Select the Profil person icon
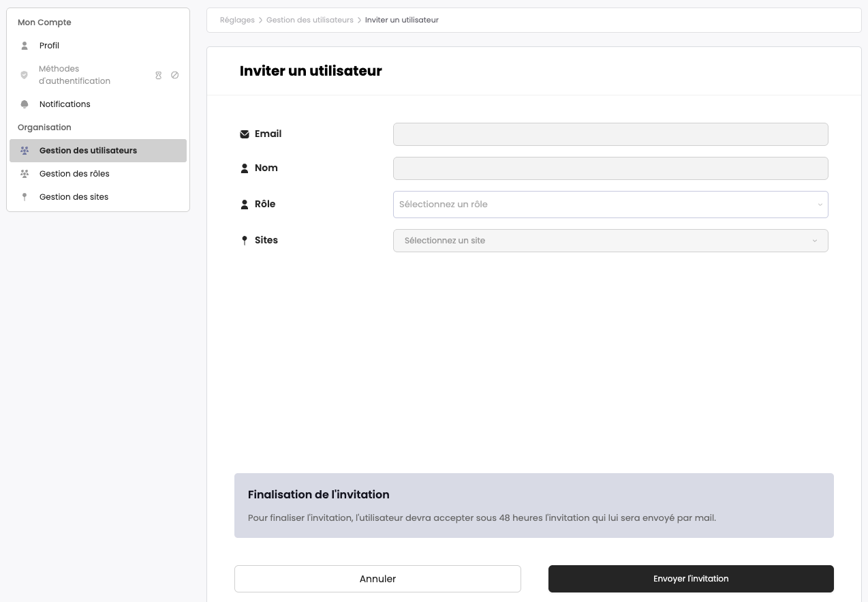 (25, 46)
